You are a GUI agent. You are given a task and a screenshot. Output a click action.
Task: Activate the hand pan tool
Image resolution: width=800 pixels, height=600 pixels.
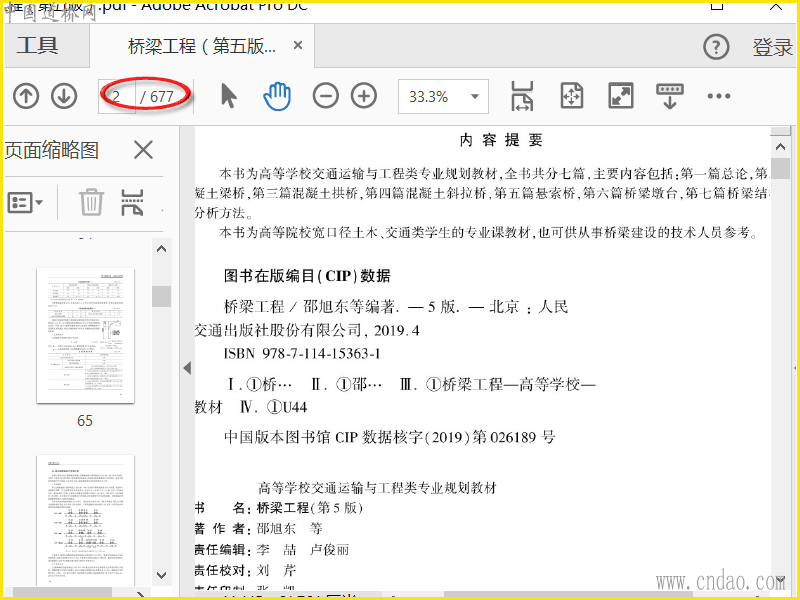(x=277, y=96)
